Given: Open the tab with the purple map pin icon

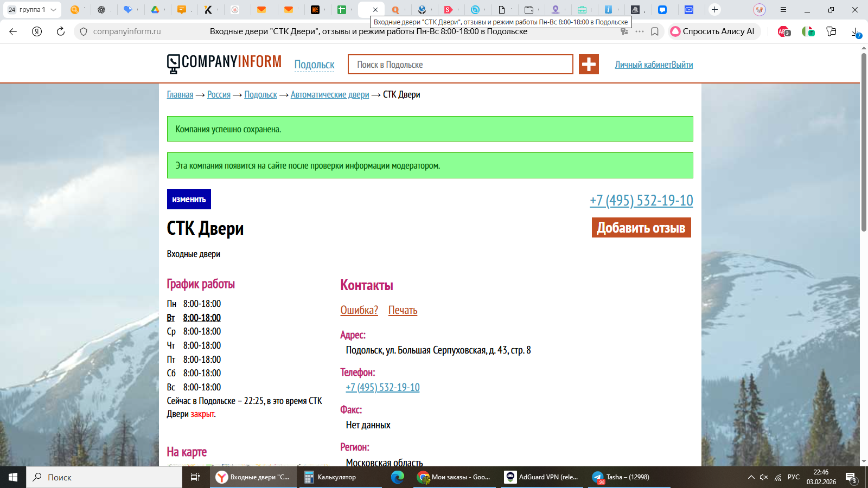Looking at the screenshot, I should pyautogui.click(x=556, y=10).
